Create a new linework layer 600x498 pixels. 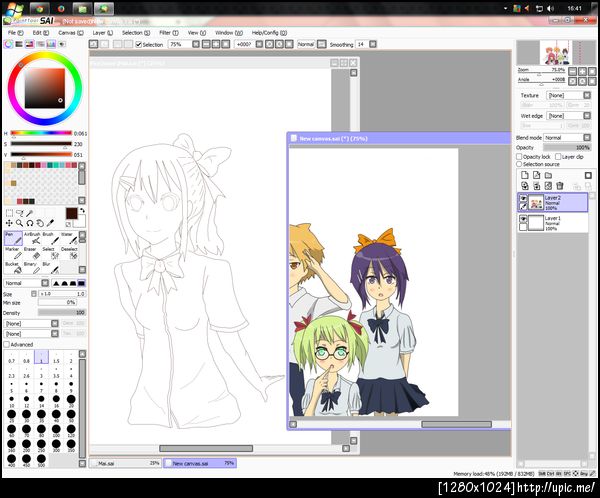(536, 175)
